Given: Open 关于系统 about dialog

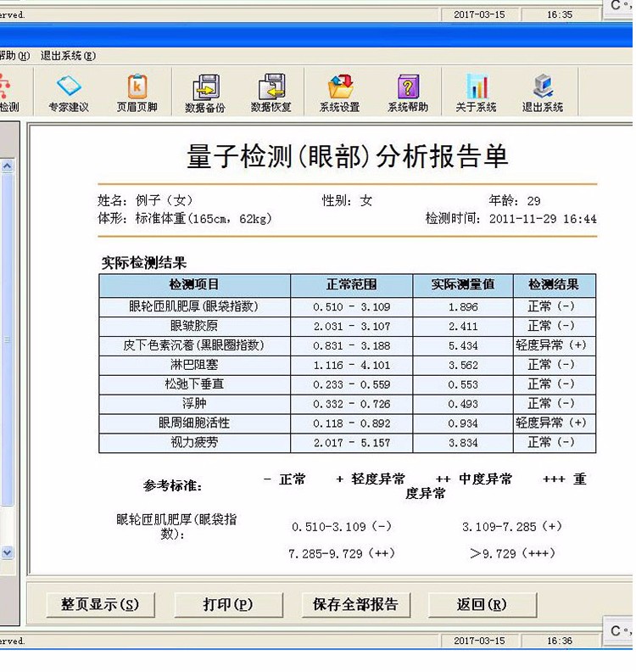Looking at the screenshot, I should (476, 92).
